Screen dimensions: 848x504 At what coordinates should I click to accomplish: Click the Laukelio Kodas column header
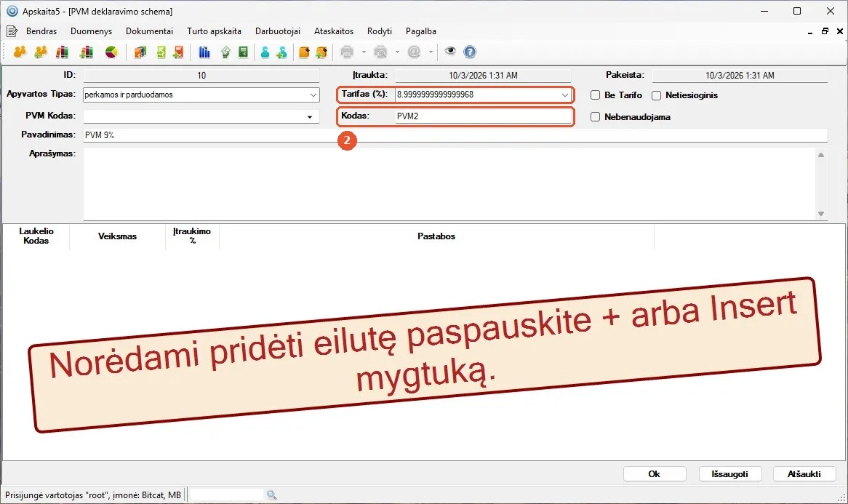click(36, 236)
